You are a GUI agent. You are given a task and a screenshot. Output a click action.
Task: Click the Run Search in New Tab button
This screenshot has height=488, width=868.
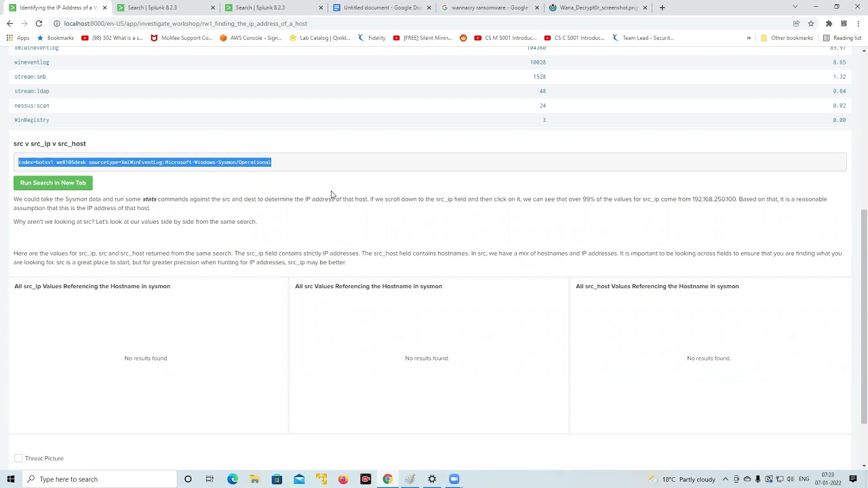(x=53, y=183)
